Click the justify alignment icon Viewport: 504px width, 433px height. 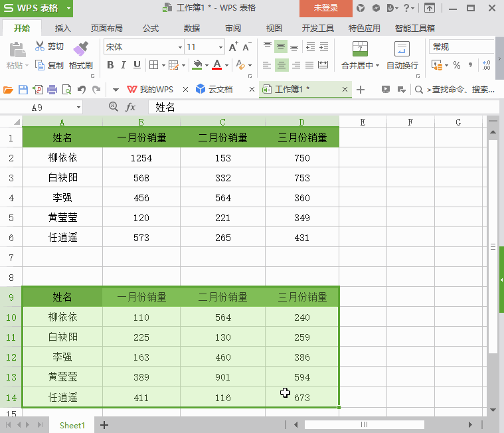point(309,65)
